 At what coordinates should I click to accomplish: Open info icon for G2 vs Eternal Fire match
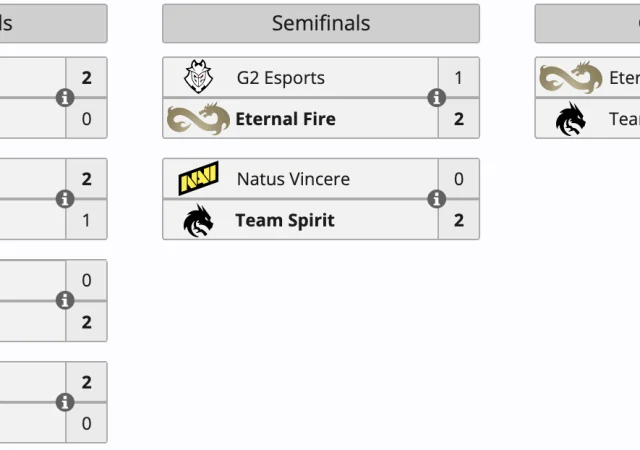437,98
